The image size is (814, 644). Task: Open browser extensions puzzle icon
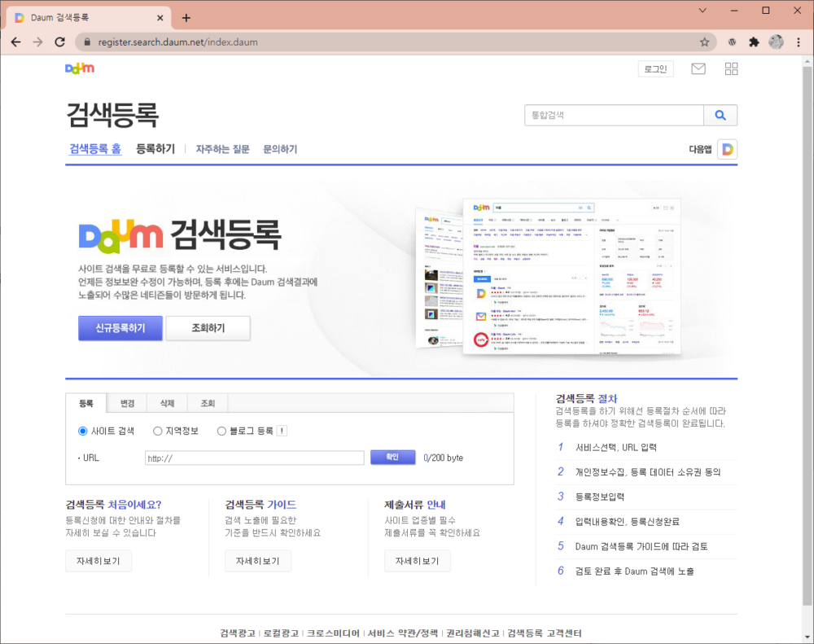pos(754,42)
